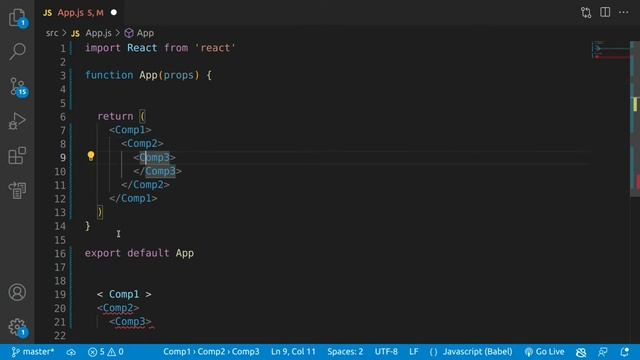Click the cloud sync status icon
The image size is (640, 360).
tap(71, 352)
